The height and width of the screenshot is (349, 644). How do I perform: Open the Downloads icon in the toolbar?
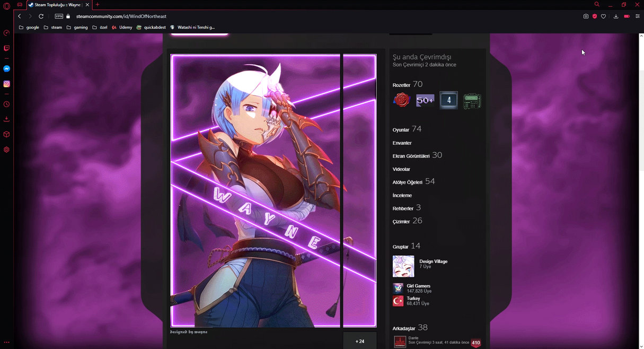(615, 16)
